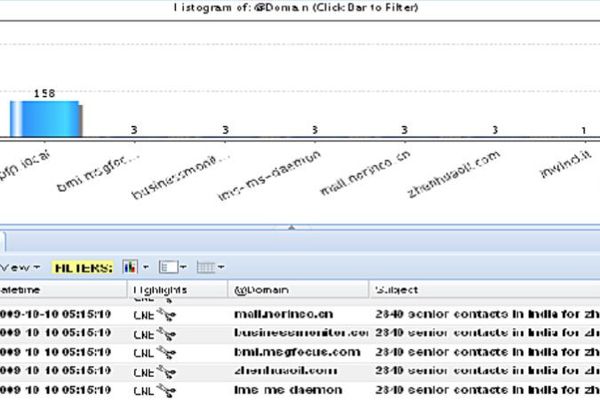This screenshot has height=400, width=600.
Task: Click the datetime cell in mail.norinco.cn row
Action: point(55,314)
